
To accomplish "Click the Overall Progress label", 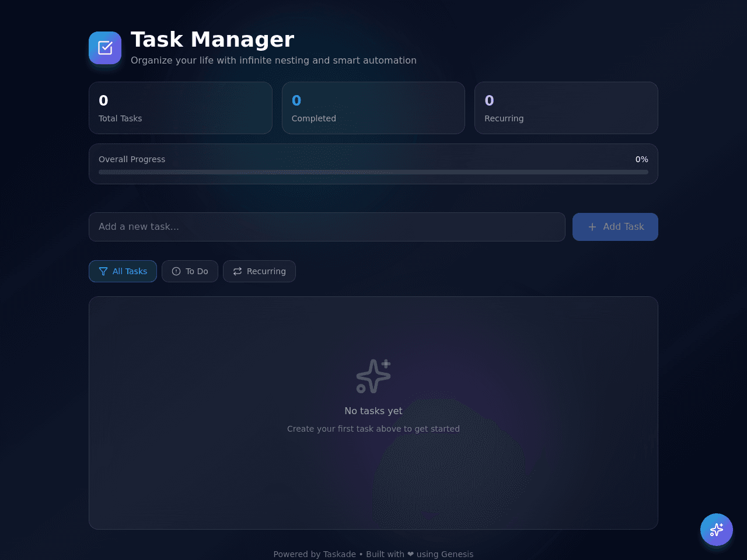I will point(132,159).
